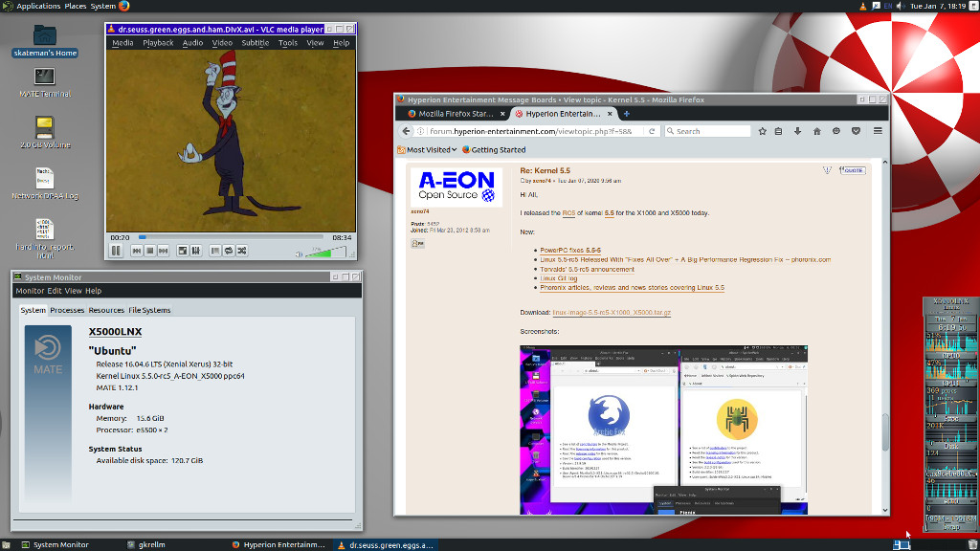Open VLC View menu

(315, 42)
